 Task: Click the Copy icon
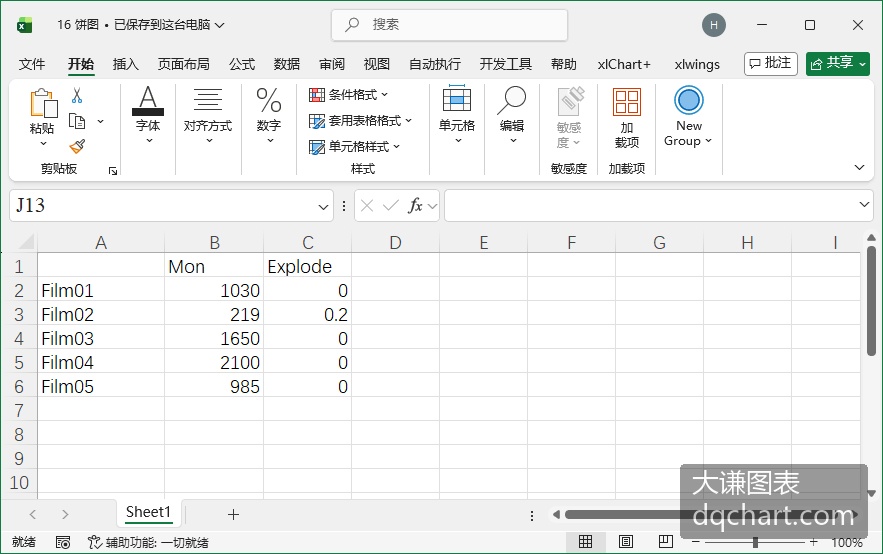tap(77, 121)
